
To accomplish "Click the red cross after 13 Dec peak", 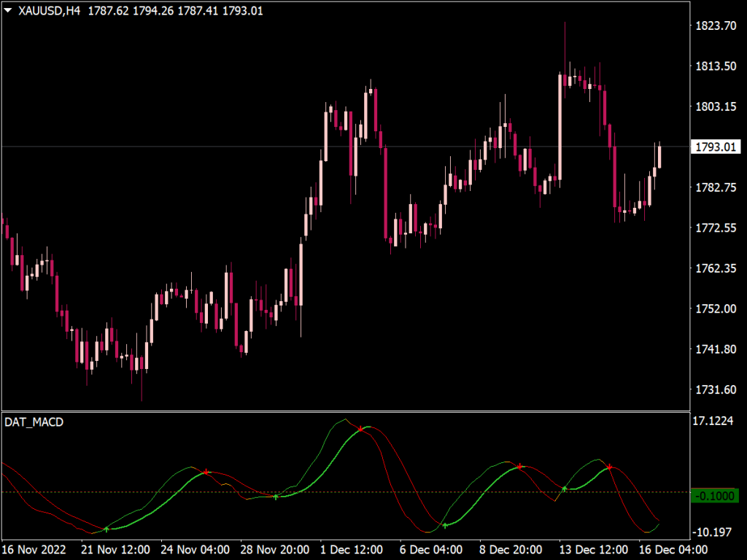I will click(x=610, y=465).
